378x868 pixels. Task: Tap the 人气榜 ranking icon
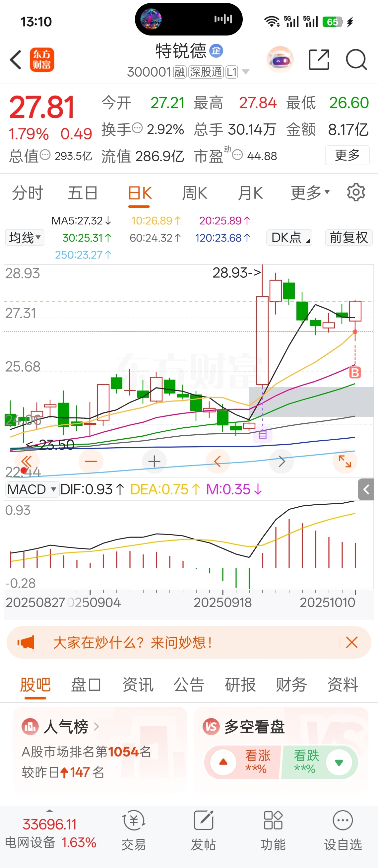pyautogui.click(x=30, y=726)
